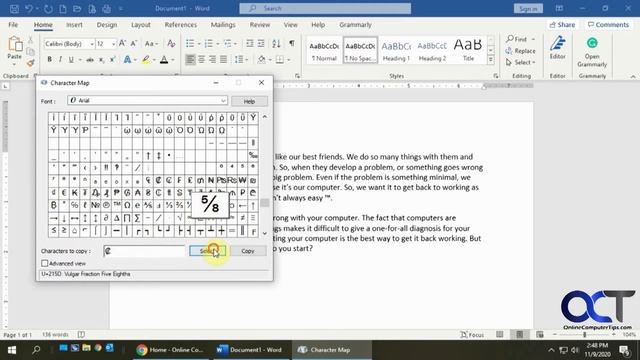Click the Comments button
Image resolution: width=640 pixels, height=360 pixels.
tap(608, 25)
